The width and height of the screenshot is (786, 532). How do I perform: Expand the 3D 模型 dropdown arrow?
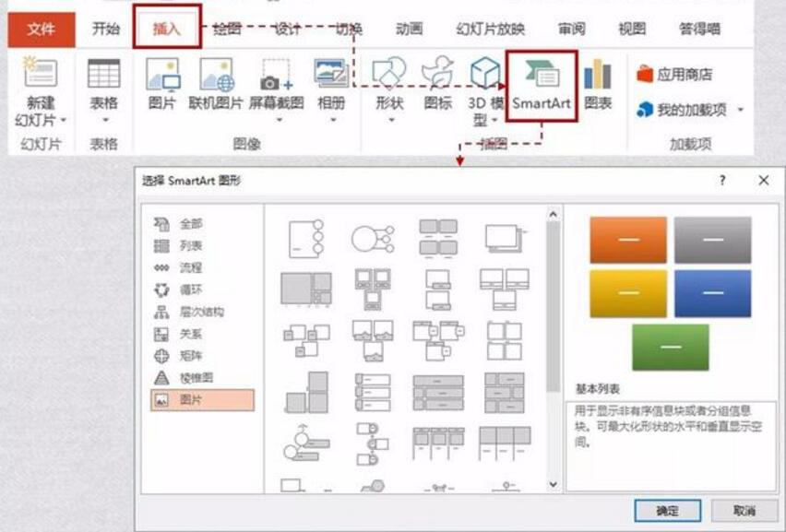click(x=494, y=120)
